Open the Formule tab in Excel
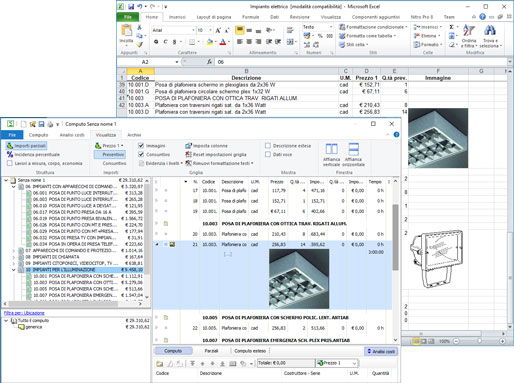Image resolution: width=514 pixels, height=383 pixels. [250, 17]
